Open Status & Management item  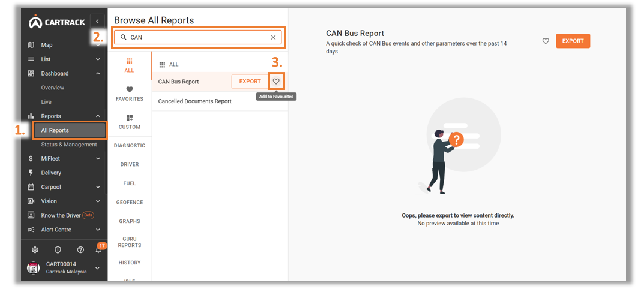(69, 145)
